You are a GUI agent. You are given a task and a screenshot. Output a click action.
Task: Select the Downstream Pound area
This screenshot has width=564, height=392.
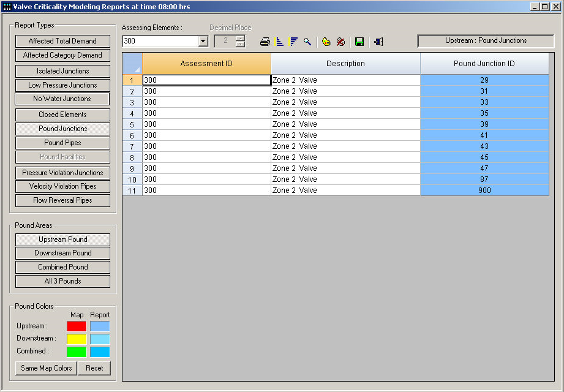[62, 253]
